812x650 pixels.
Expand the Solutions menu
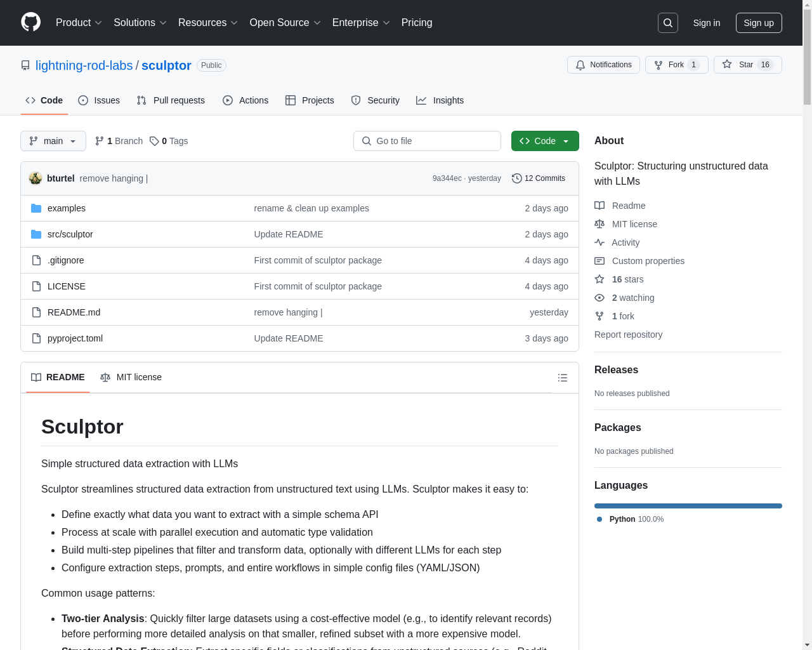[140, 23]
